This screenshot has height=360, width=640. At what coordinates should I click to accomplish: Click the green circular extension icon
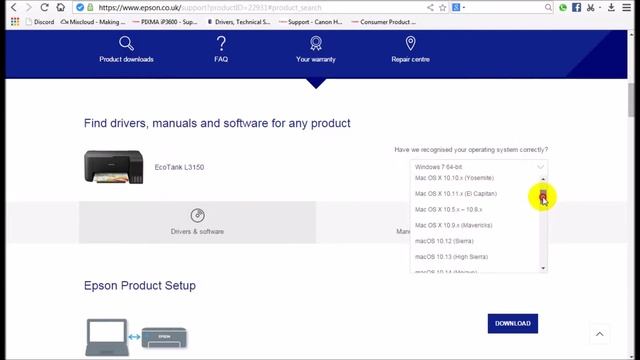(x=563, y=7)
